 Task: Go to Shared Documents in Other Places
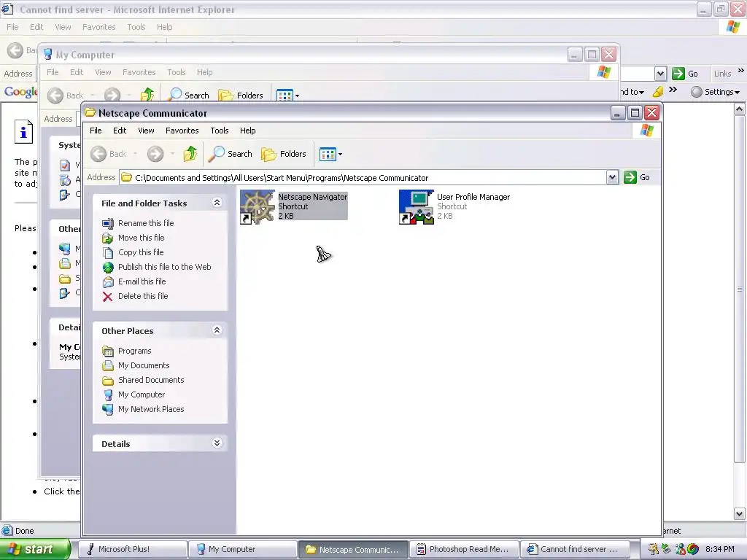pyautogui.click(x=151, y=380)
